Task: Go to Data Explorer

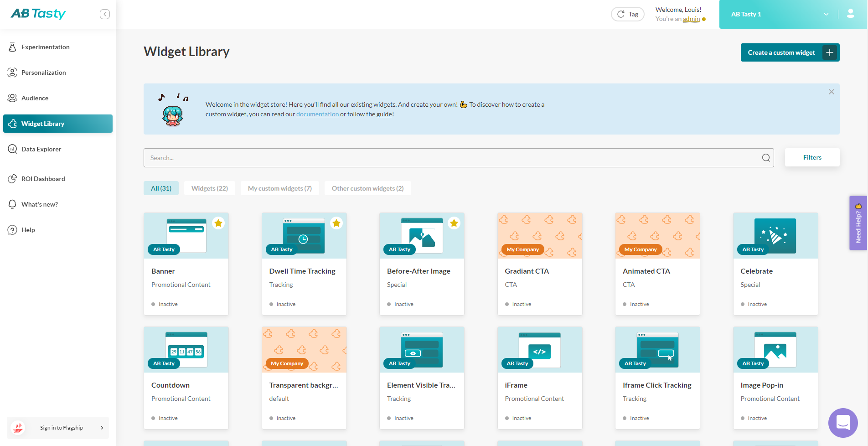Action: pos(41,149)
